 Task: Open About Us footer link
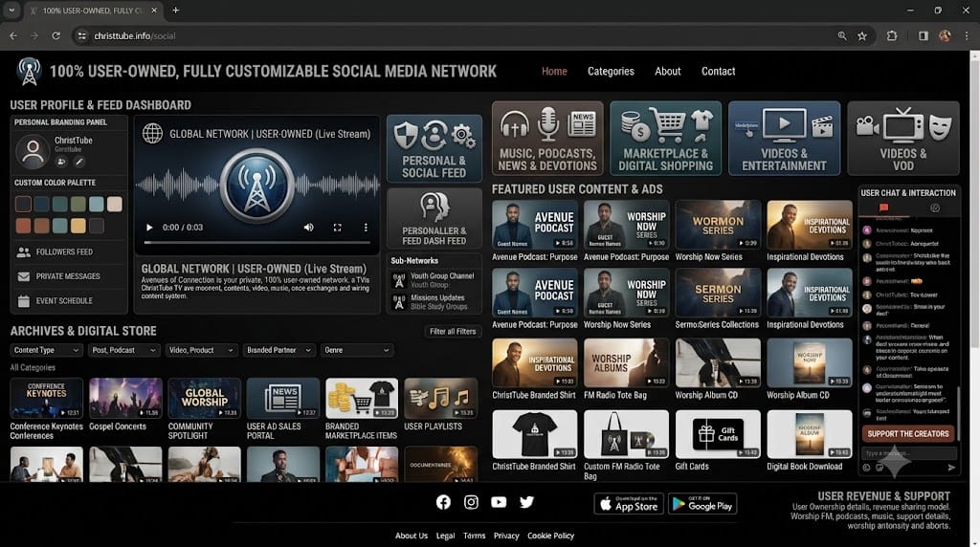tap(412, 536)
